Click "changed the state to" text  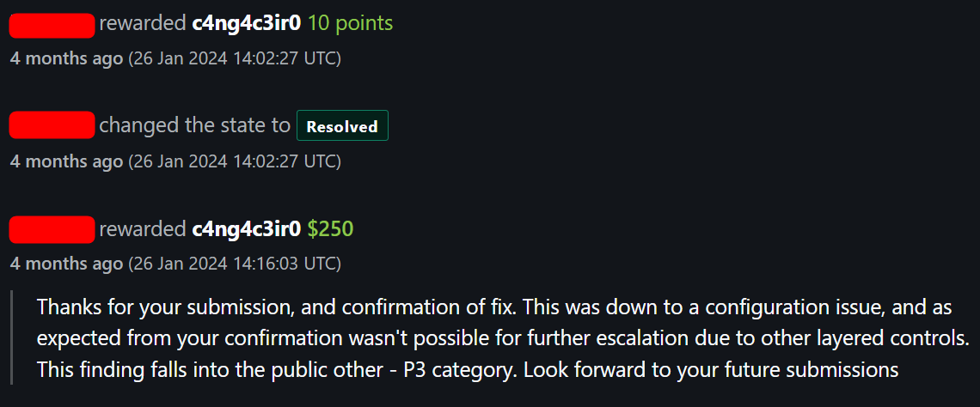[x=194, y=125]
